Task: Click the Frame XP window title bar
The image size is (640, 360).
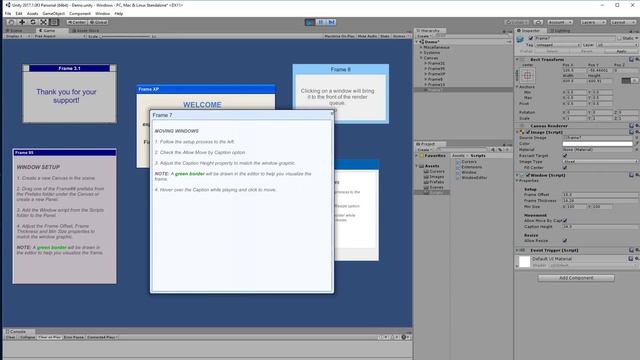Action: click(x=206, y=89)
